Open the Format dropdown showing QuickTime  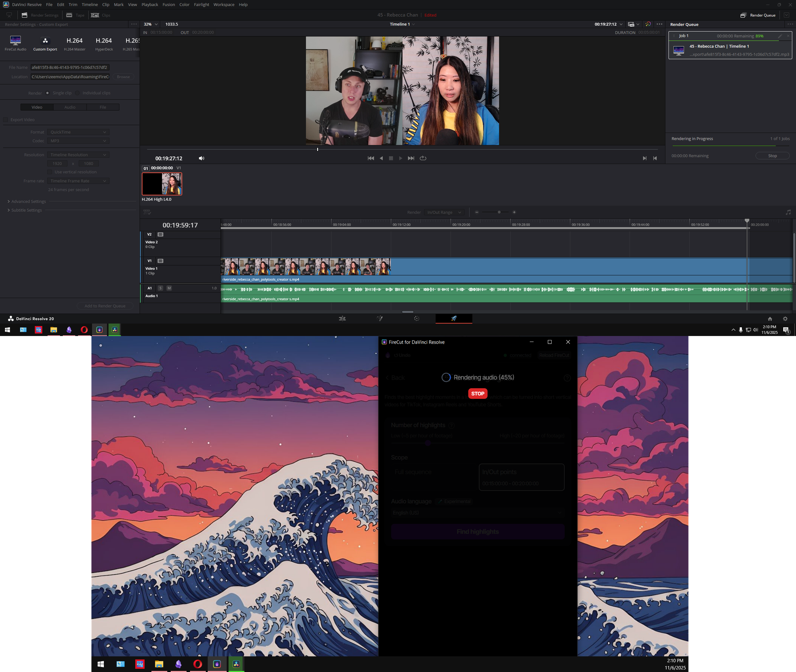(x=78, y=132)
